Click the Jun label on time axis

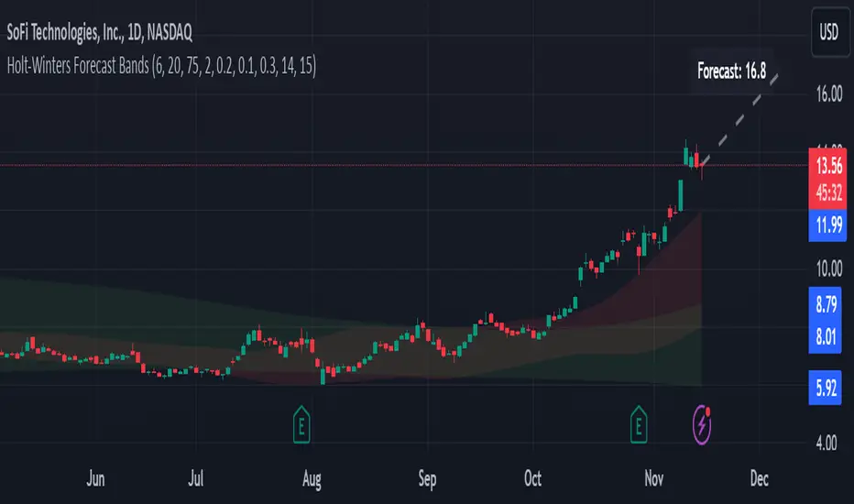click(x=95, y=479)
